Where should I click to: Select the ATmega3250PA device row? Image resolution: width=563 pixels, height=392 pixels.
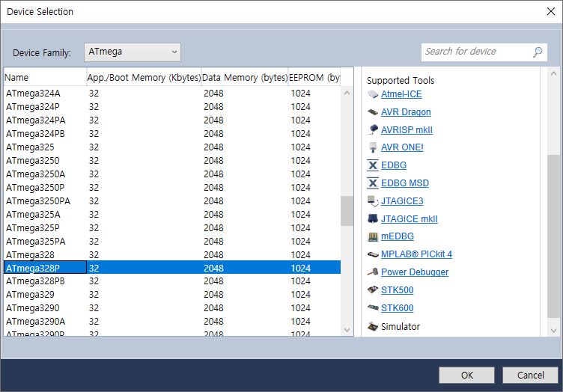[172, 200]
